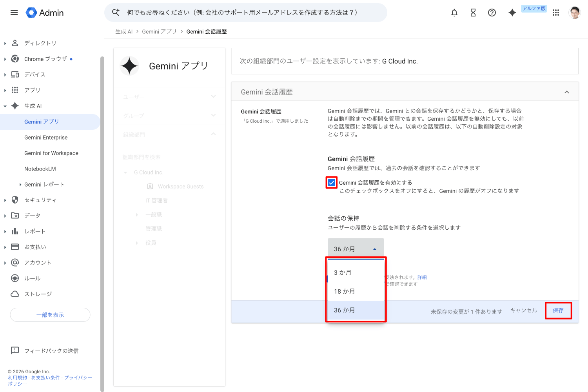The height and width of the screenshot is (392, 588).
Task: Click フィードバックの送信 label
Action: (x=51, y=351)
